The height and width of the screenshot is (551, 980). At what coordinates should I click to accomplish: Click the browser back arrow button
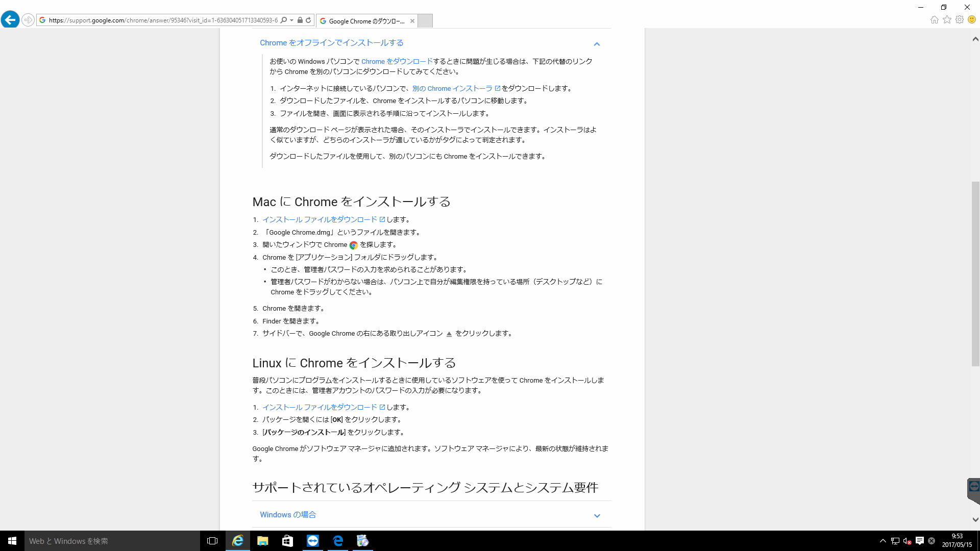coord(10,20)
